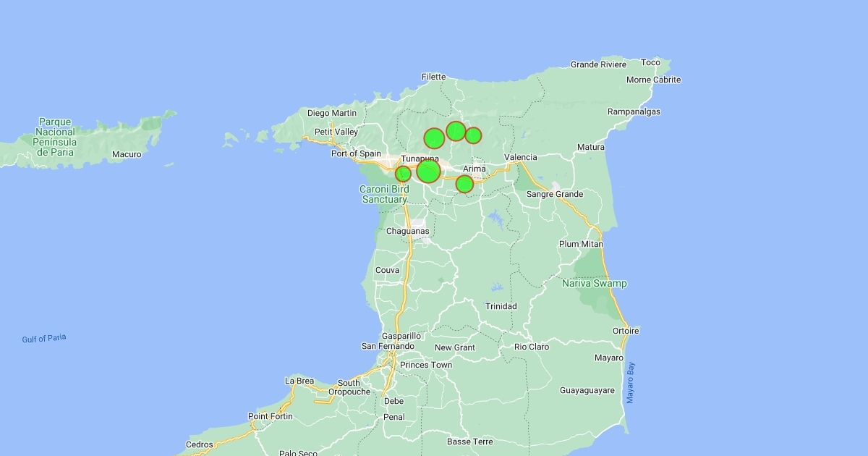Click the Nariva Swamp park label
The width and height of the screenshot is (868, 456).
pyautogui.click(x=595, y=284)
